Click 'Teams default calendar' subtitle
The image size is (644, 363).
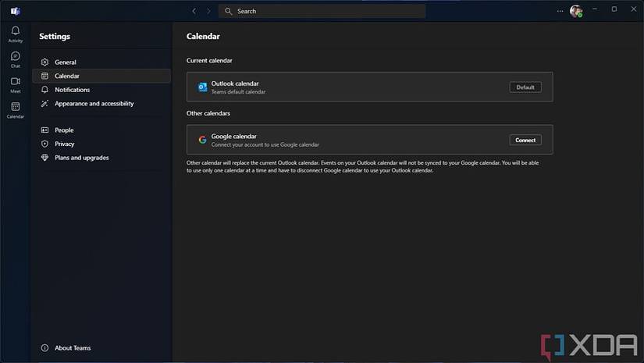click(x=238, y=92)
